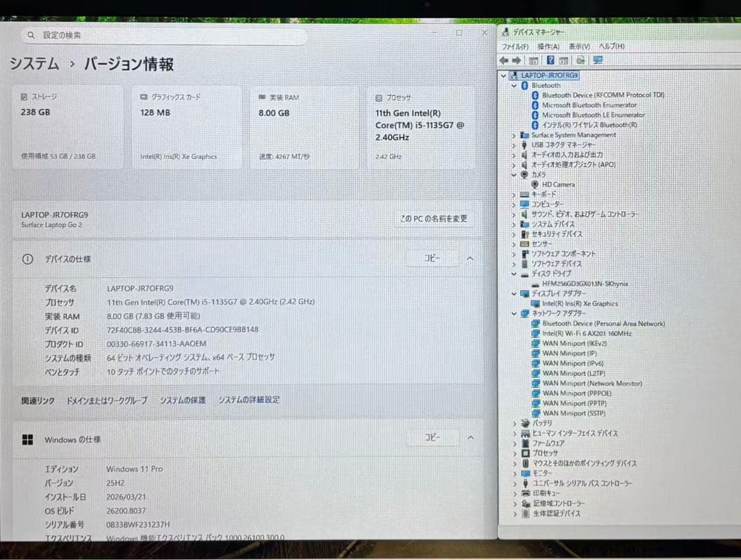This screenshot has height=560, width=741.
Task: Click the search magnifier in 設定の検索
Action: 32,34
